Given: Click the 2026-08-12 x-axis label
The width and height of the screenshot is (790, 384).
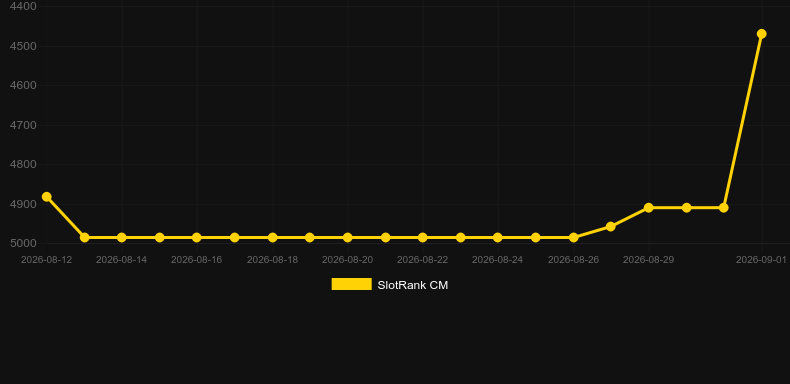Looking at the screenshot, I should pyautogui.click(x=46, y=260).
